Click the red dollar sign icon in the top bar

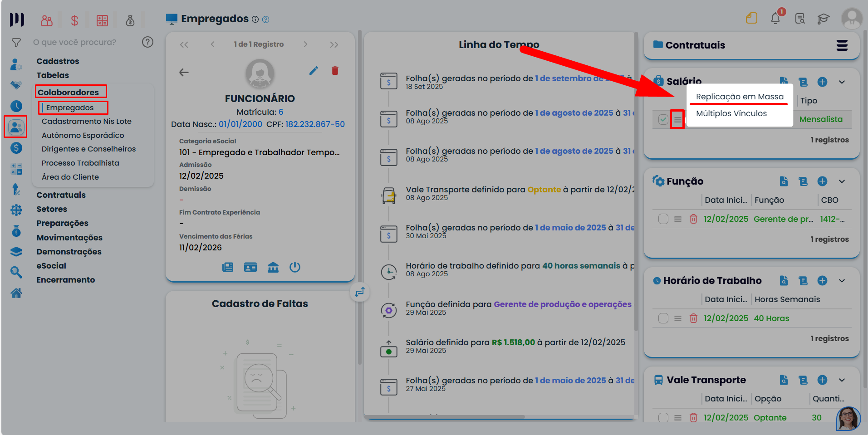pyautogui.click(x=74, y=20)
